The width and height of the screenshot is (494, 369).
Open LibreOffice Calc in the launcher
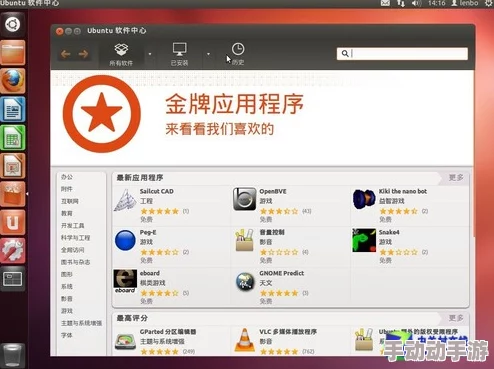click(x=13, y=137)
